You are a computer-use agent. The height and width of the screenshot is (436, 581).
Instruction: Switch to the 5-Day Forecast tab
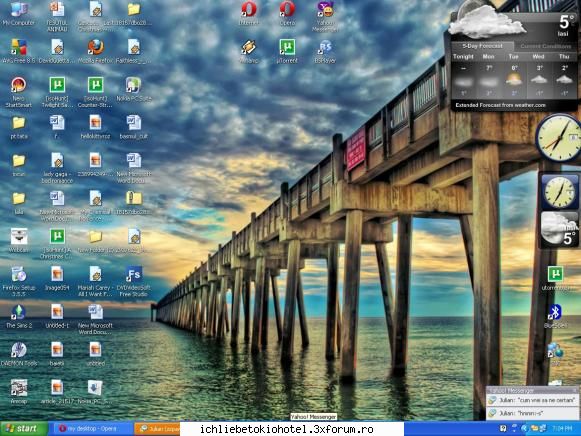(x=482, y=46)
